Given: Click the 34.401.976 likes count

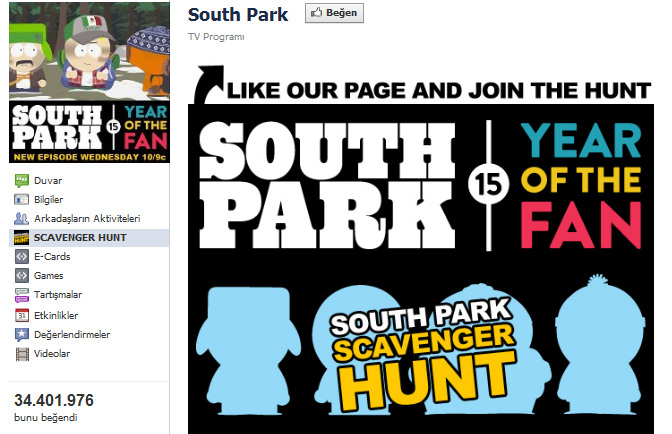Looking at the screenshot, I should (x=54, y=401).
